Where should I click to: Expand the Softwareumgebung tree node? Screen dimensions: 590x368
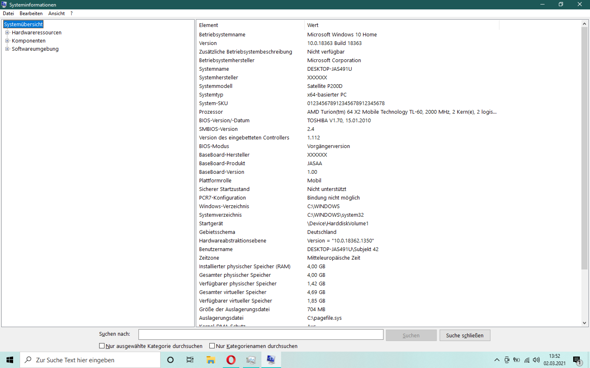point(7,49)
